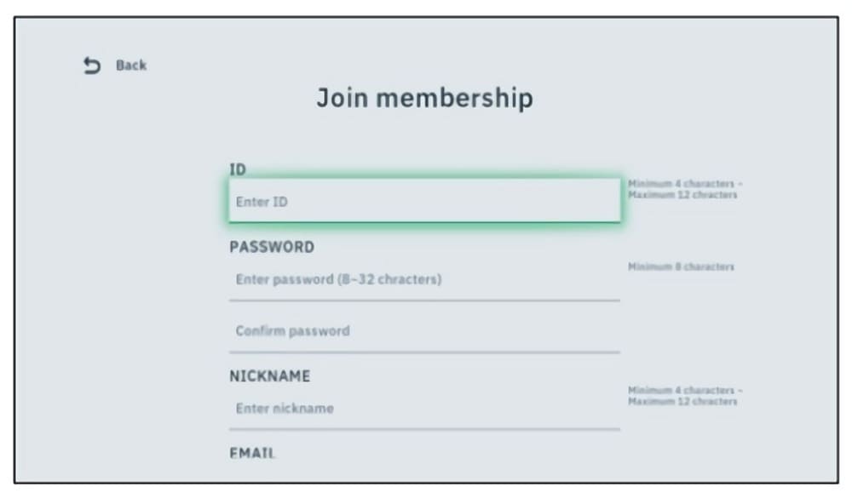The image size is (852, 504).
Task: Click the back arrow icon
Action: [x=92, y=66]
